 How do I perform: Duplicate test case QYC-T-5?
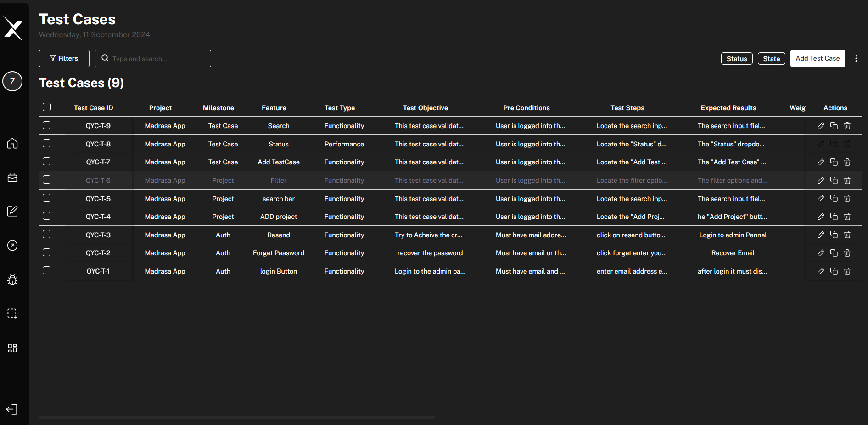click(x=834, y=198)
